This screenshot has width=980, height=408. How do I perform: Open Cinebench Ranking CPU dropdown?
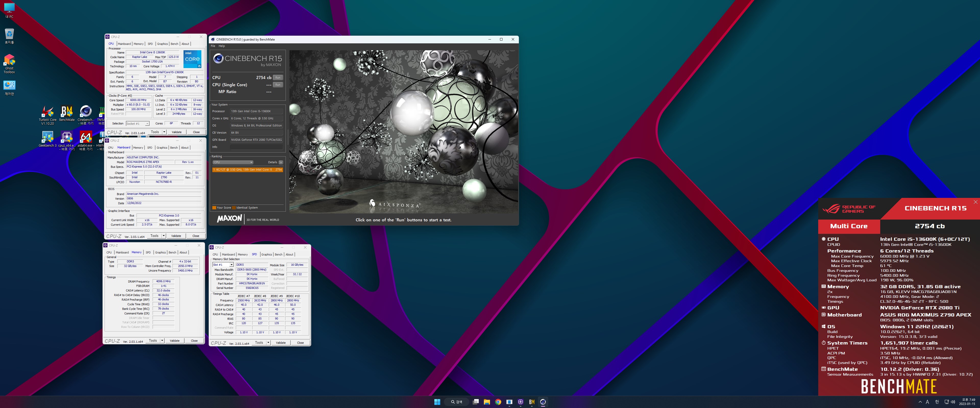point(233,162)
